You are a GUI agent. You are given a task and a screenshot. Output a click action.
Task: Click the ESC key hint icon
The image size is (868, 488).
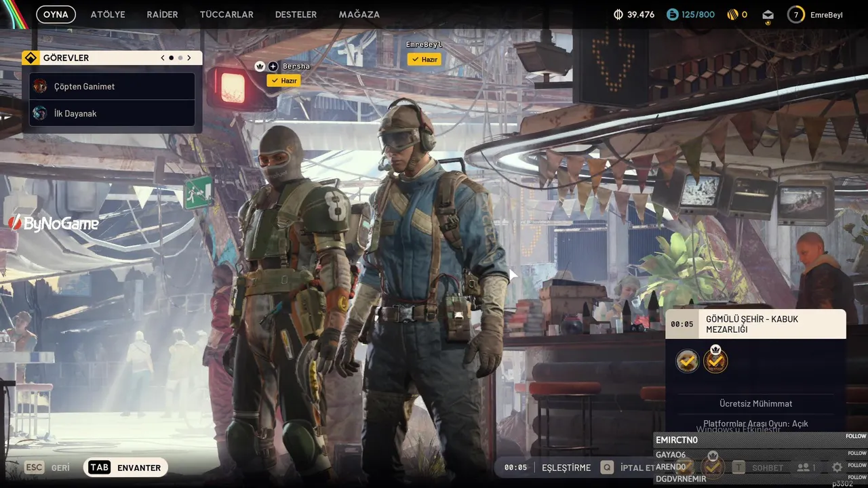pos(34,468)
